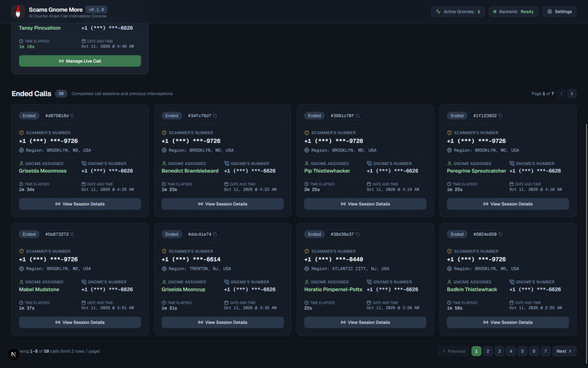Click the Previous pagination button
588x368 pixels.
pos(454,351)
